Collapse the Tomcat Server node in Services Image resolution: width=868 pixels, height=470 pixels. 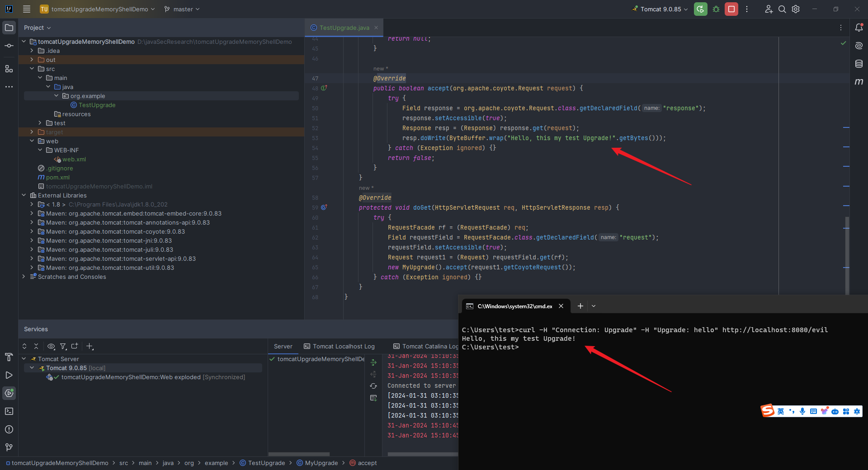click(24, 359)
